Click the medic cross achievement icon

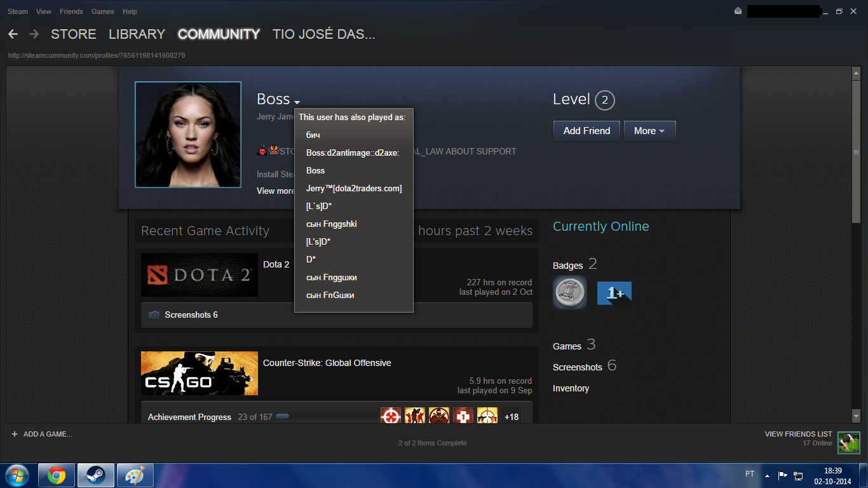tap(463, 417)
